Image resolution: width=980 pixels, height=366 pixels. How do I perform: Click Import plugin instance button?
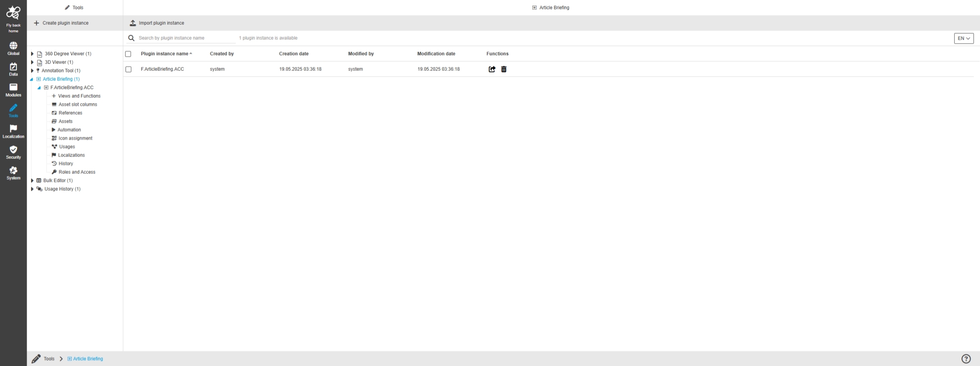click(157, 23)
